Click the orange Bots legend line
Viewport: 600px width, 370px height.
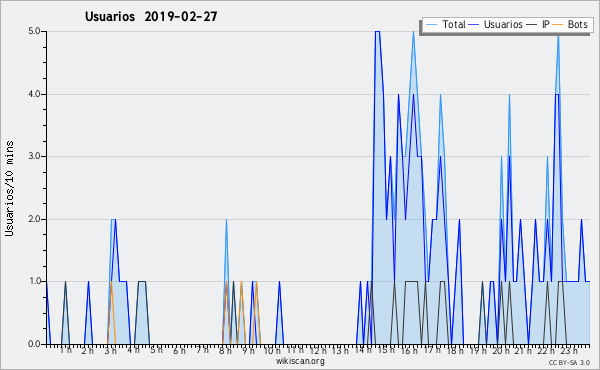558,24
